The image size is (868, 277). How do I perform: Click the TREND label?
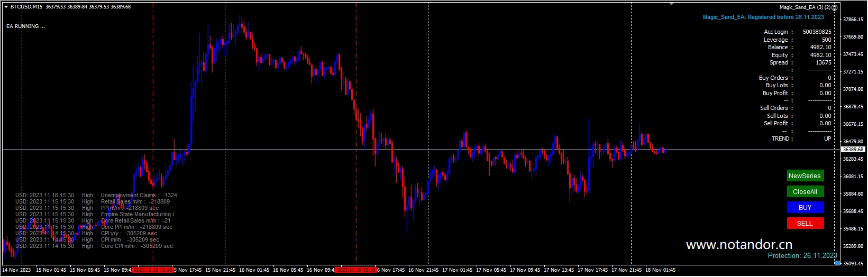pos(780,139)
